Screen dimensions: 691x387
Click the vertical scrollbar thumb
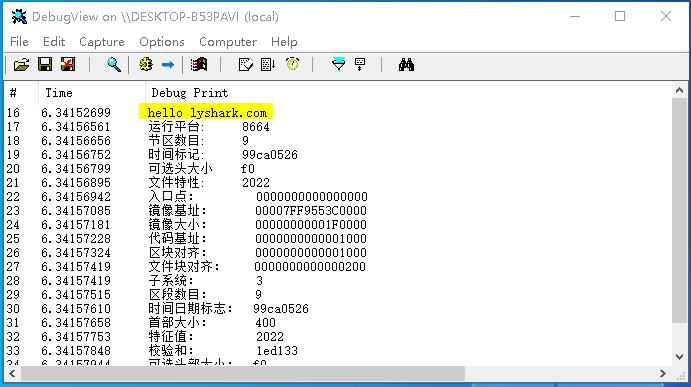679,211
